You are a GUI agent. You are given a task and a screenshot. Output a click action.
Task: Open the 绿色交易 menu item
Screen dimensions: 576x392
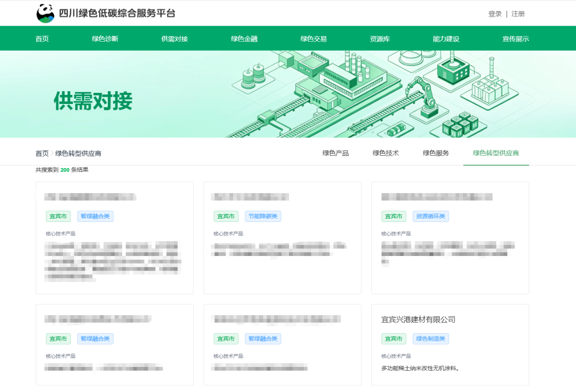tap(314, 38)
